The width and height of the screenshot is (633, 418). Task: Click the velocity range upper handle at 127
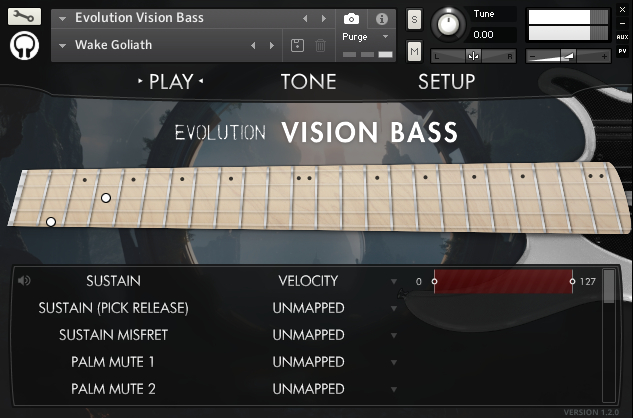(x=572, y=281)
